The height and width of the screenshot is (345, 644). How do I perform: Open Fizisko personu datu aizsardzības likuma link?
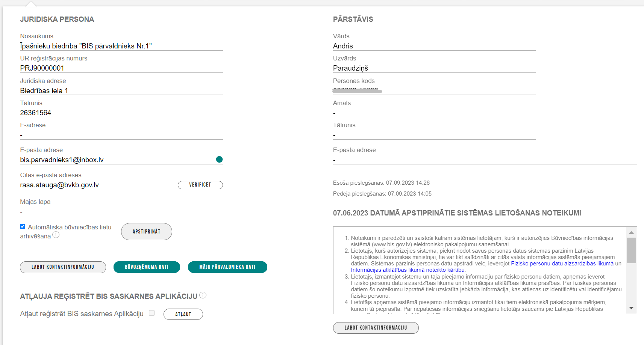tap(562, 264)
